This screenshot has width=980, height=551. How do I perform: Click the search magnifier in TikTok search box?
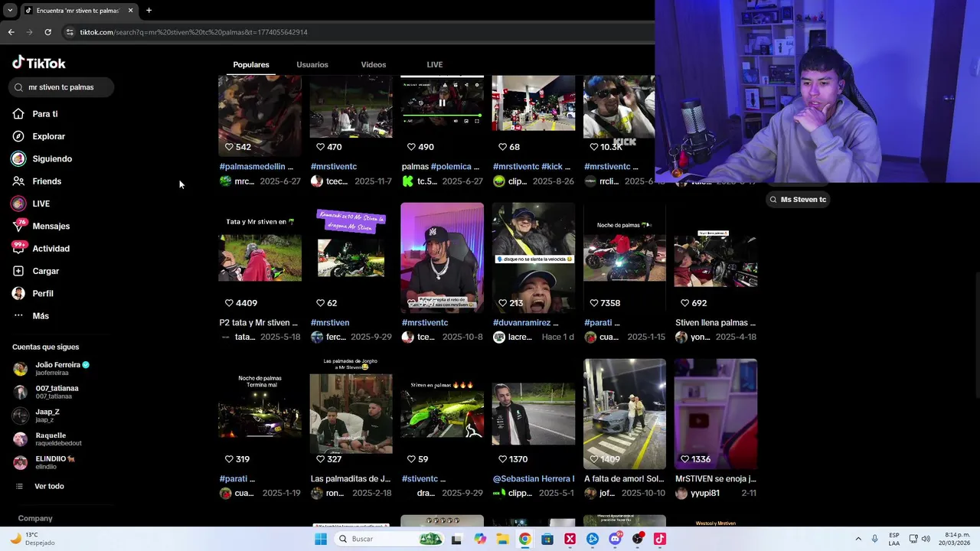(19, 87)
